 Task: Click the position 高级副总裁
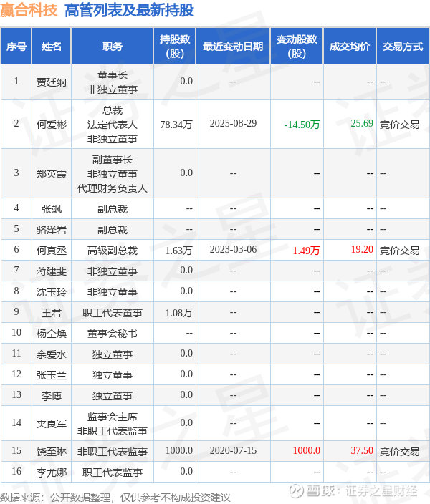(112, 251)
